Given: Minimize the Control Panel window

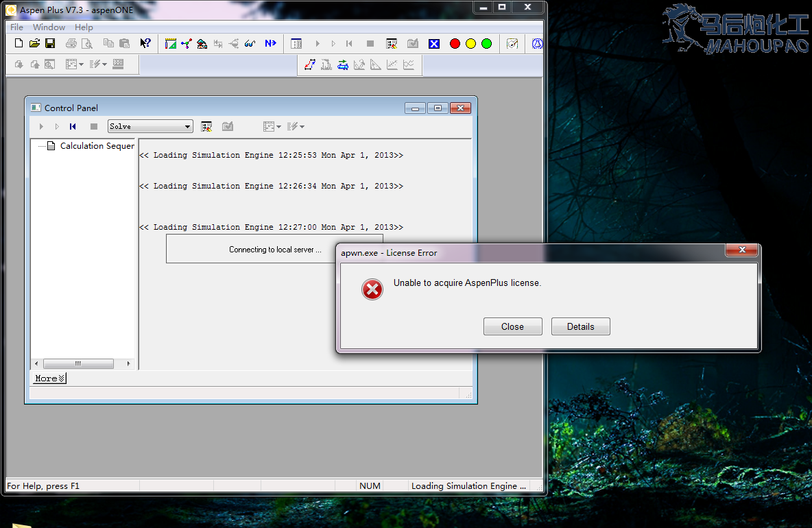Looking at the screenshot, I should pyautogui.click(x=416, y=108).
